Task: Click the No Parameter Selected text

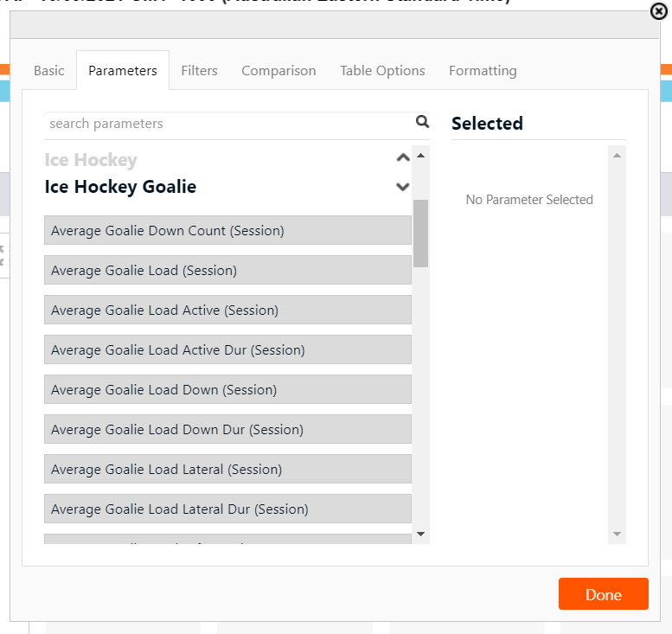Action: tap(529, 200)
